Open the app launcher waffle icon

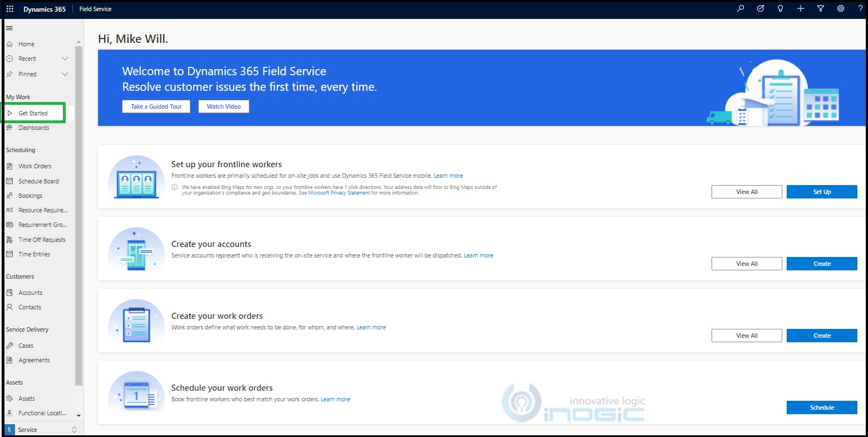pos(9,9)
